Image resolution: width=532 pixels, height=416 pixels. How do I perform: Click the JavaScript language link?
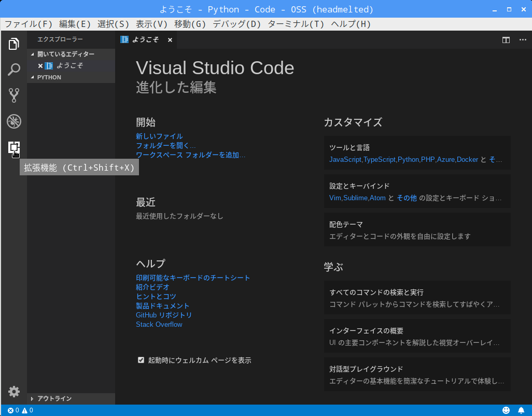pyautogui.click(x=345, y=159)
